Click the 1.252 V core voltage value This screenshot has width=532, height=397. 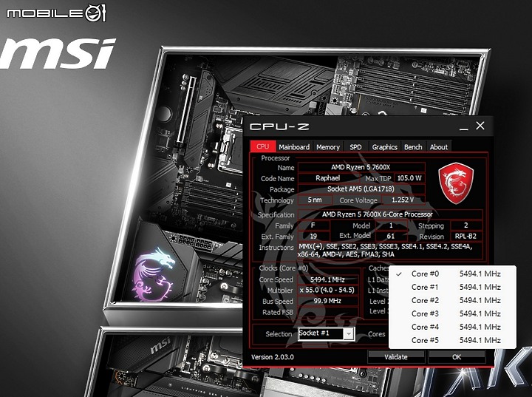tap(403, 200)
